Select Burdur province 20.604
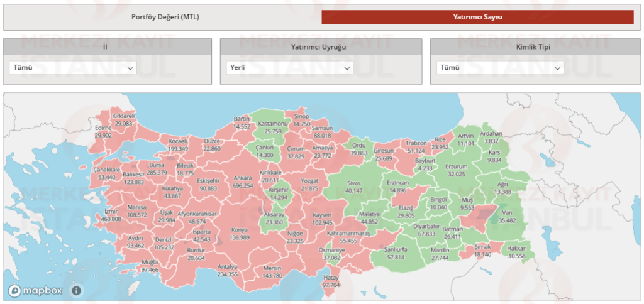The image size is (644, 304). pyautogui.click(x=196, y=254)
